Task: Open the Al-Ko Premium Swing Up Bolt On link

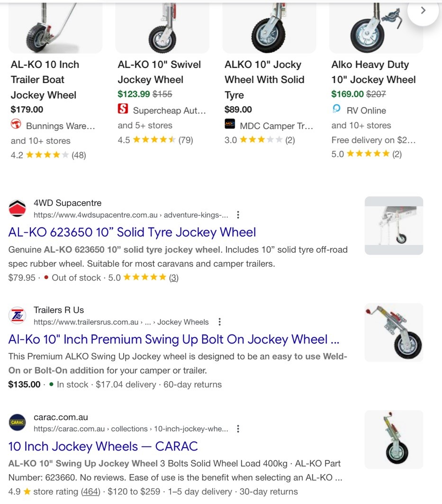Action: (173, 339)
